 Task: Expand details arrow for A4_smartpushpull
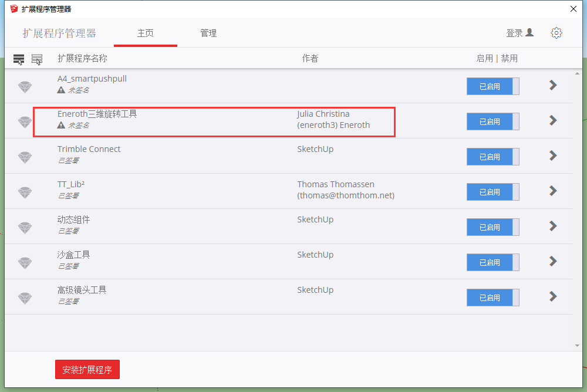click(x=553, y=85)
